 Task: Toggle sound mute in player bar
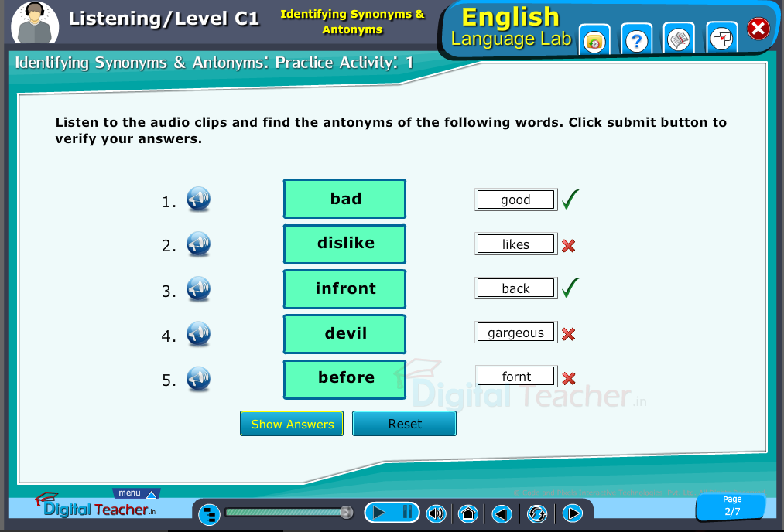point(437,513)
